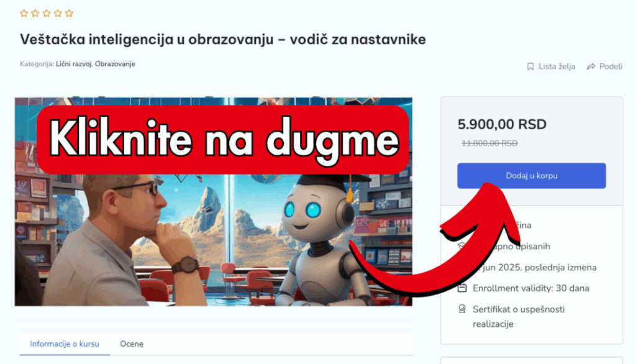The image size is (636, 364).
Task: Click the Sertifikat o uspešnosti realizacije text
Action: click(519, 317)
